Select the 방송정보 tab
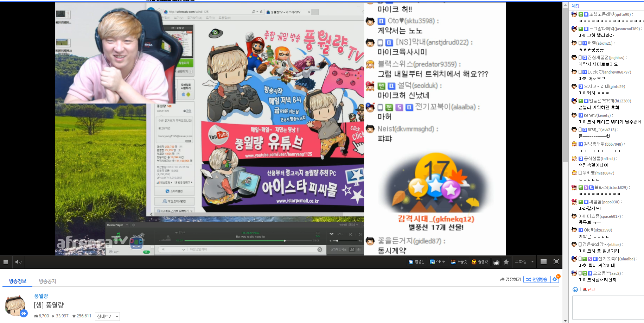Image resolution: width=644 pixels, height=323 pixels. 18,281
